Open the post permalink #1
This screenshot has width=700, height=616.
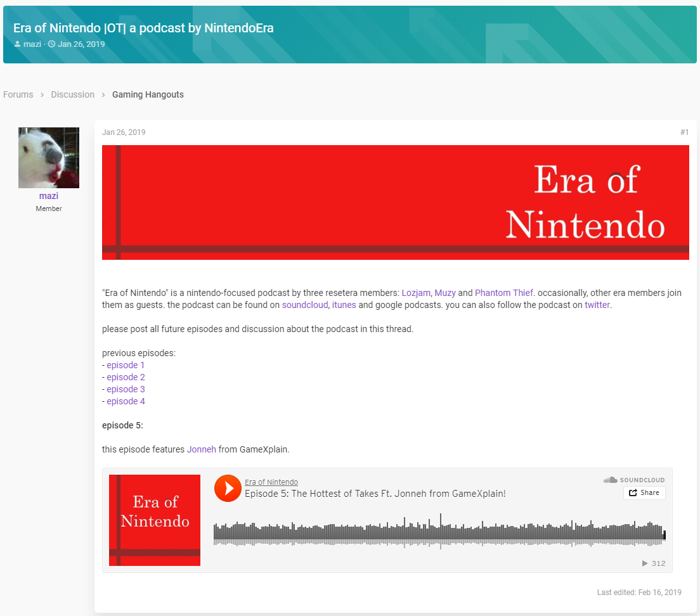[x=684, y=132]
